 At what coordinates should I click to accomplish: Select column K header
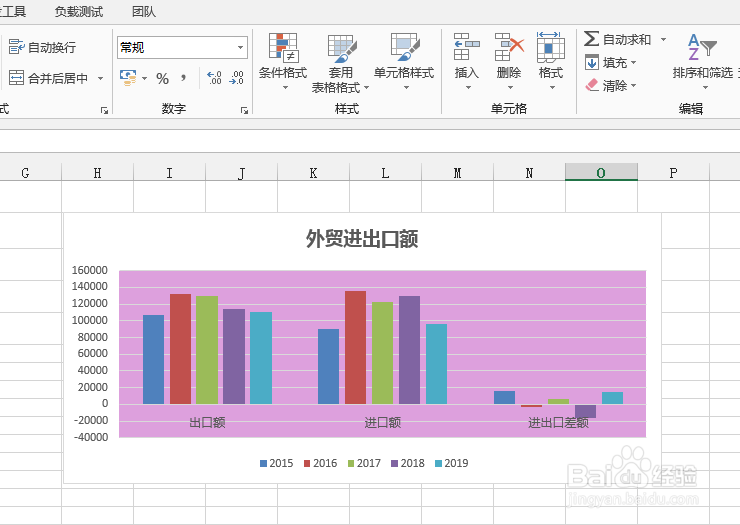[313, 173]
